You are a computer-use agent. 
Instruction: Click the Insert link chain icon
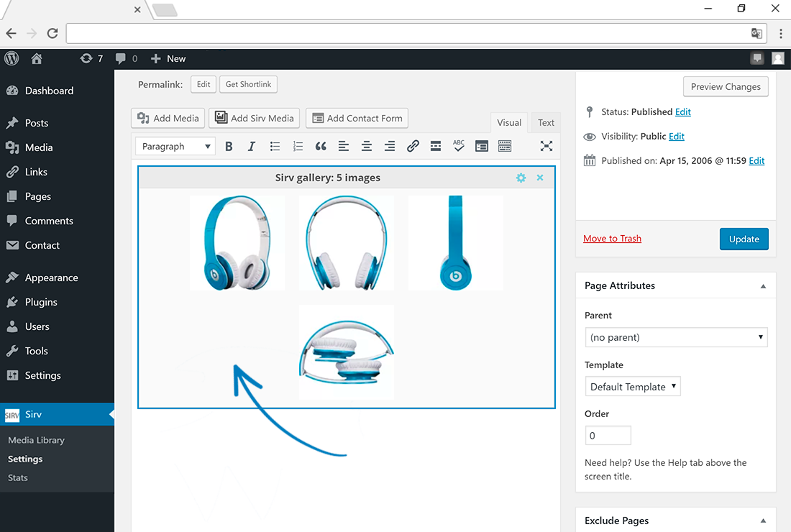413,147
